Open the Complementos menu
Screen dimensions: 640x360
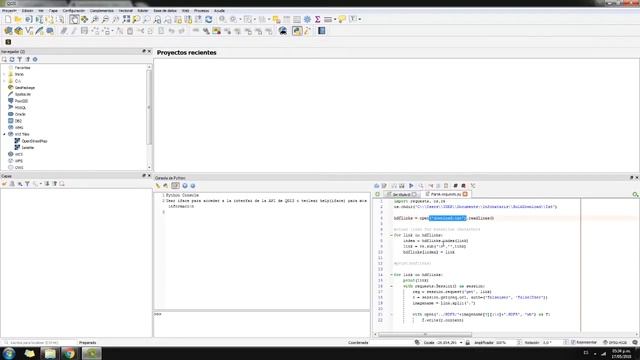tap(102, 11)
